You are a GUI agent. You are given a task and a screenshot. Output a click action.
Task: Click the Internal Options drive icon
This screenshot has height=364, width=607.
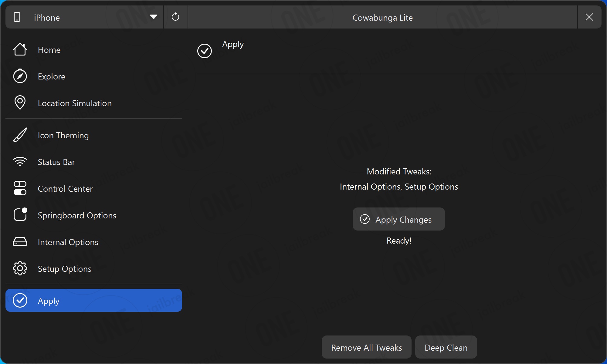pos(20,241)
